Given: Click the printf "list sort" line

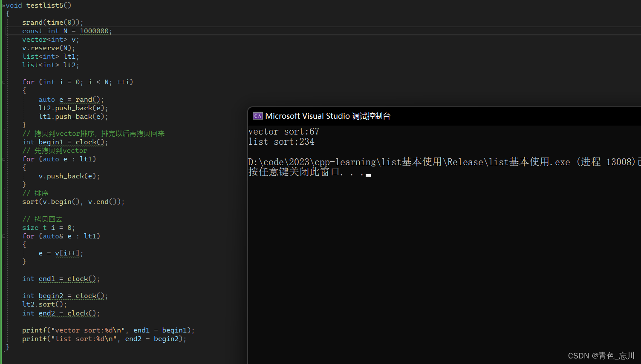Looking at the screenshot, I should (x=104, y=339).
